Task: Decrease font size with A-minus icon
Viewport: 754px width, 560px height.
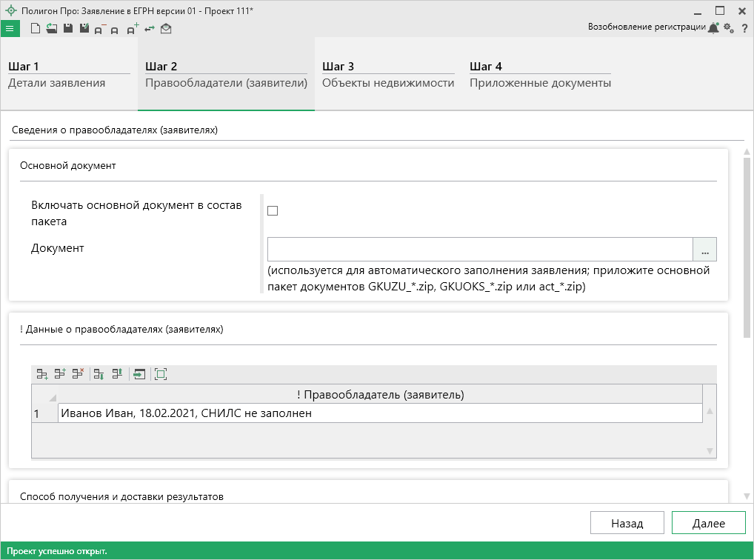Action: click(99, 30)
